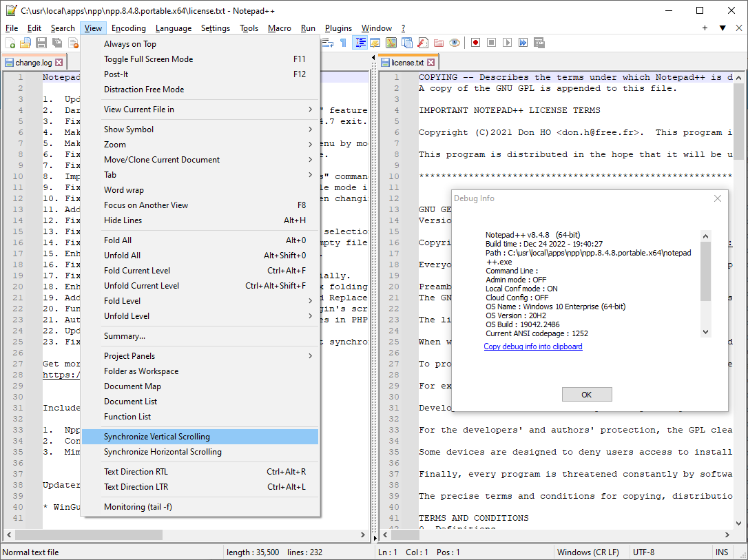
Task: Click the UTF-8 encoding in the status bar
Action: pyautogui.click(x=643, y=552)
